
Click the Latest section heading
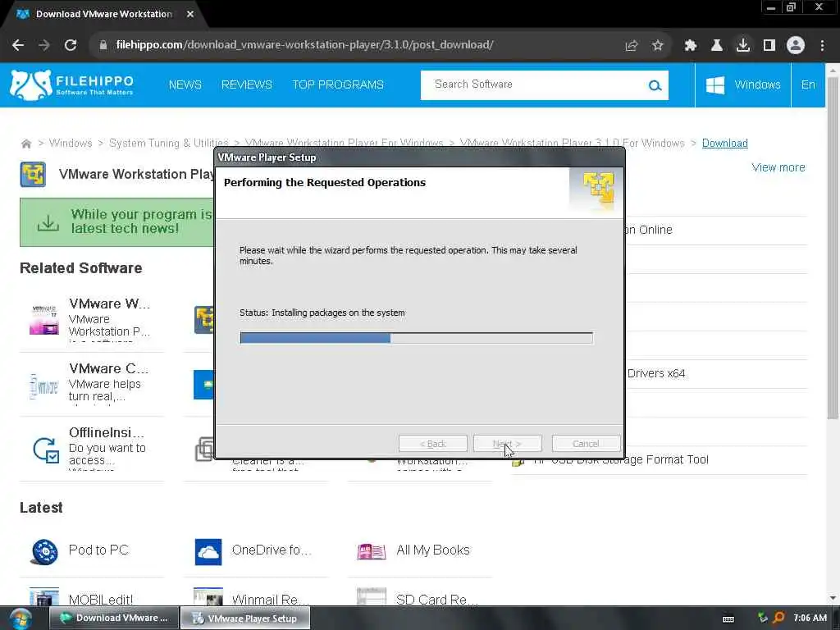41,508
